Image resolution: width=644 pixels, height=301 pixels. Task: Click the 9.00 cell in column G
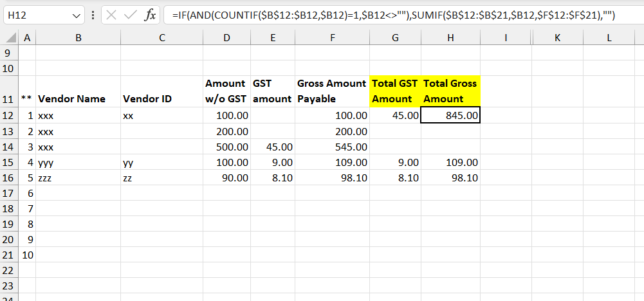395,162
